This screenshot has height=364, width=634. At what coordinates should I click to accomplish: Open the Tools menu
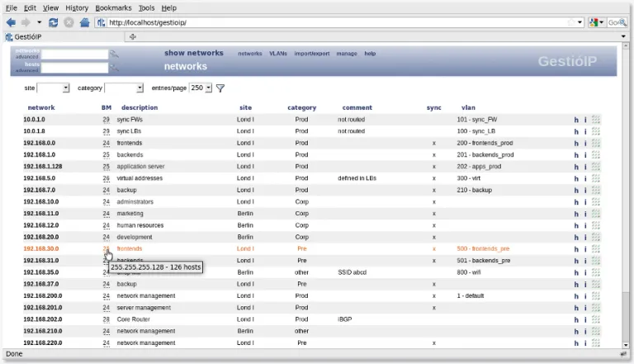click(146, 7)
